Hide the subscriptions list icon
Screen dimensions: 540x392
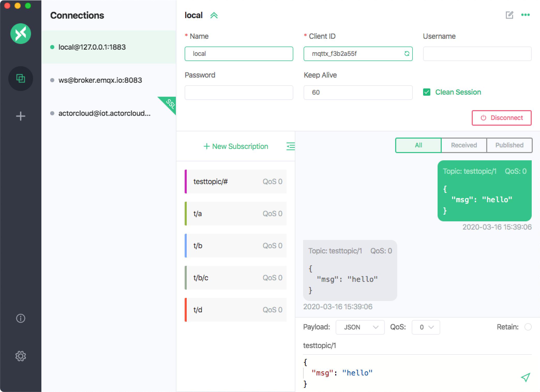[290, 146]
